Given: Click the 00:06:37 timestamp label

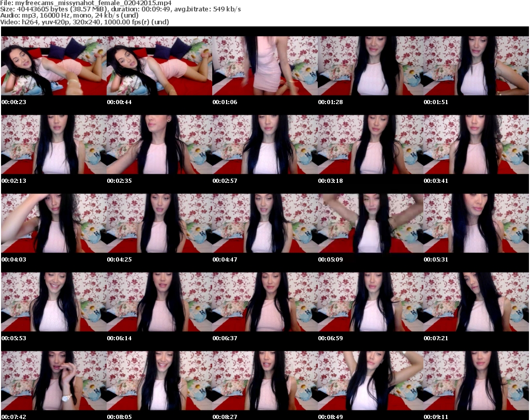Looking at the screenshot, I should (x=225, y=338).
